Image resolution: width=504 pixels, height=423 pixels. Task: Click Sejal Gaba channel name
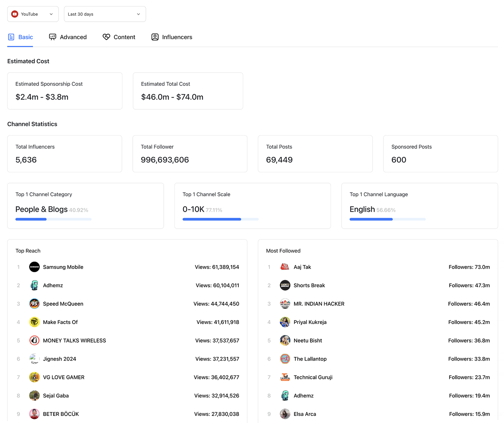pyautogui.click(x=56, y=396)
